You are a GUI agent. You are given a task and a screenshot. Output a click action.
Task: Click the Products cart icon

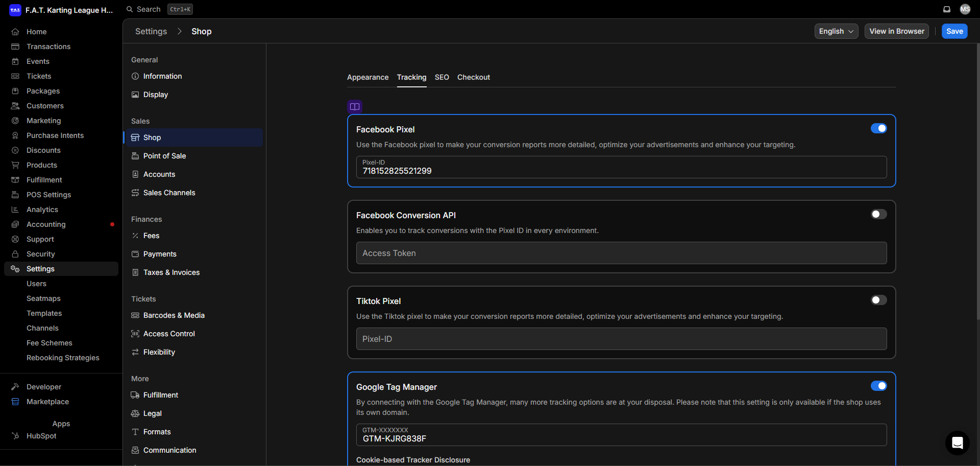pyautogui.click(x=15, y=165)
